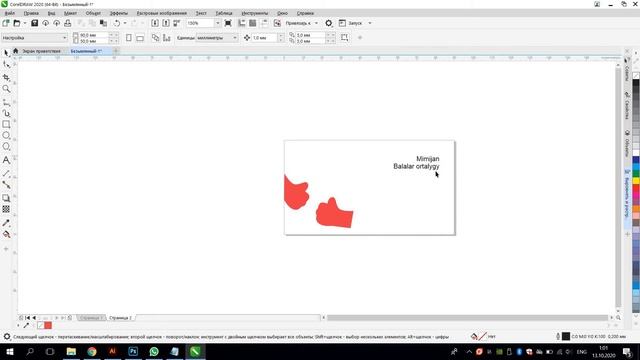The height and width of the screenshot is (360, 640).
Task: Switch to the Страница 1 page tab
Action: pos(91,318)
